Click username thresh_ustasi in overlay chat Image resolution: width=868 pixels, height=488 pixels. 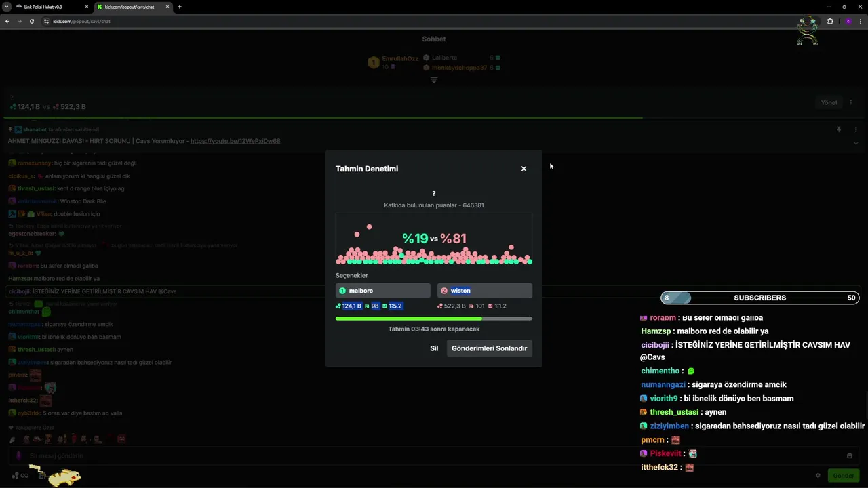coord(674,412)
